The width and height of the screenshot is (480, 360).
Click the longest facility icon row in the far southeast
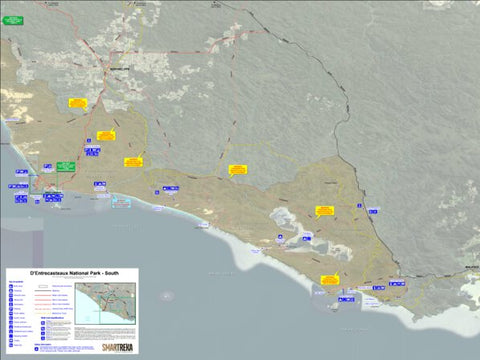coord(397,284)
